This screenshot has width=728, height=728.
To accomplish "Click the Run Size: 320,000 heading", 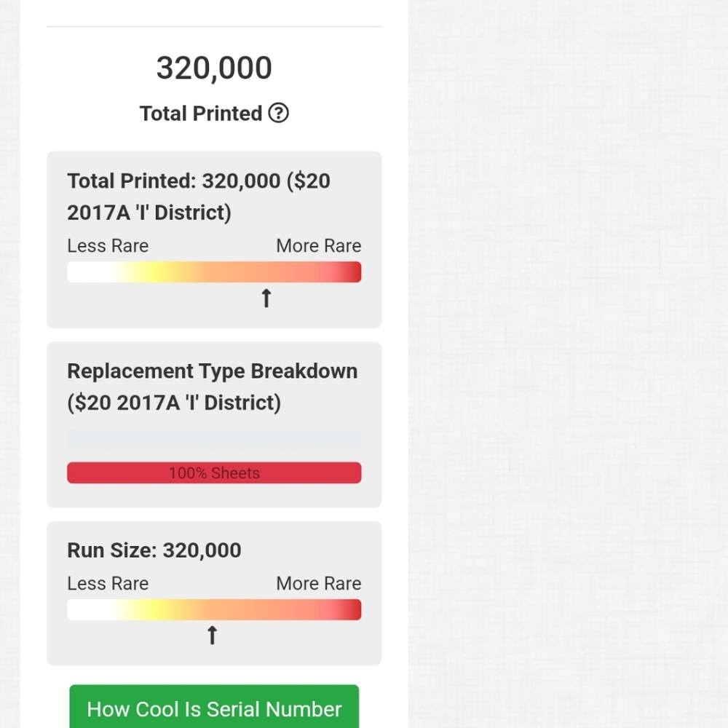I will coord(154,550).
